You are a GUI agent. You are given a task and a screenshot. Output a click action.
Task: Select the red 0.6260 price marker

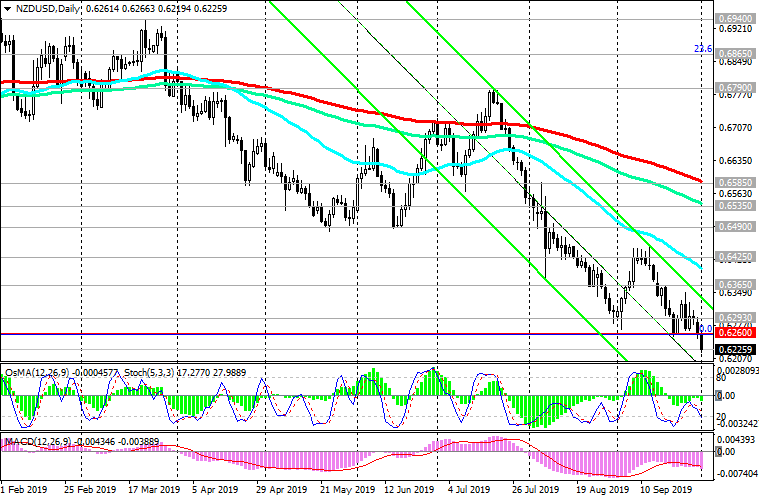tap(734, 332)
